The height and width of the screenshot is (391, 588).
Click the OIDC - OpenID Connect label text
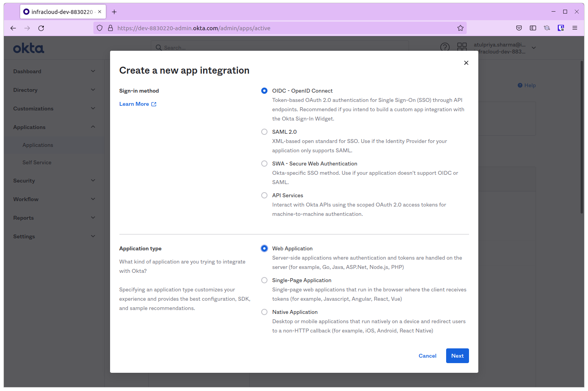302,91
